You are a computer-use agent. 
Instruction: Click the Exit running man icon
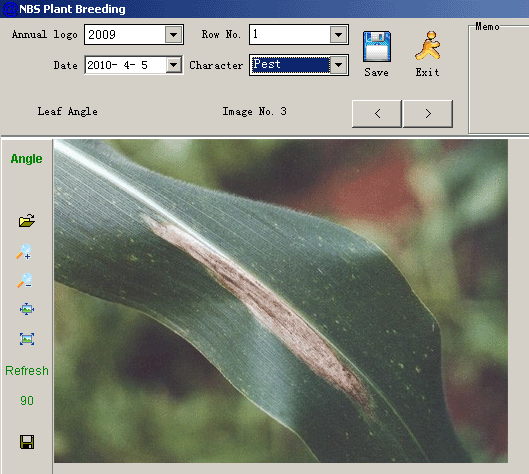(x=428, y=46)
